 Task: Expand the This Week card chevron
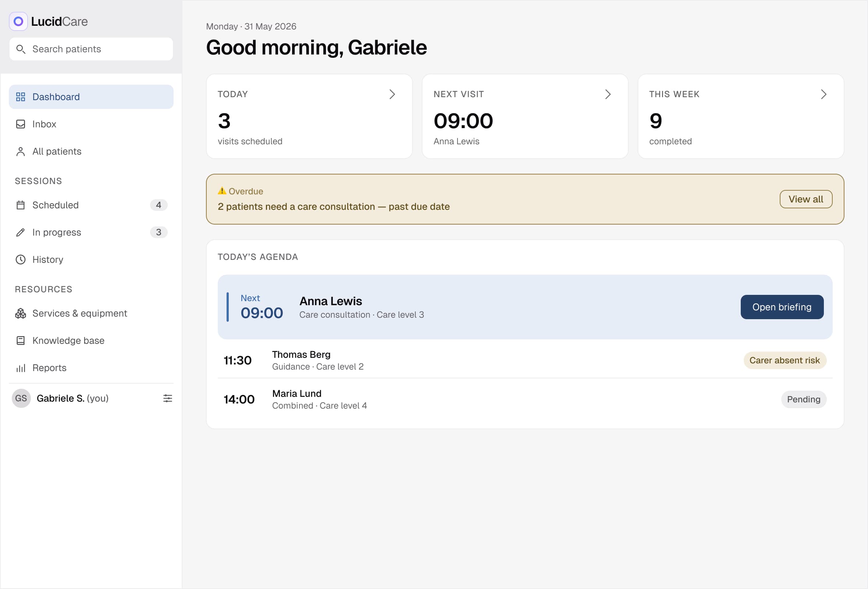pos(824,94)
